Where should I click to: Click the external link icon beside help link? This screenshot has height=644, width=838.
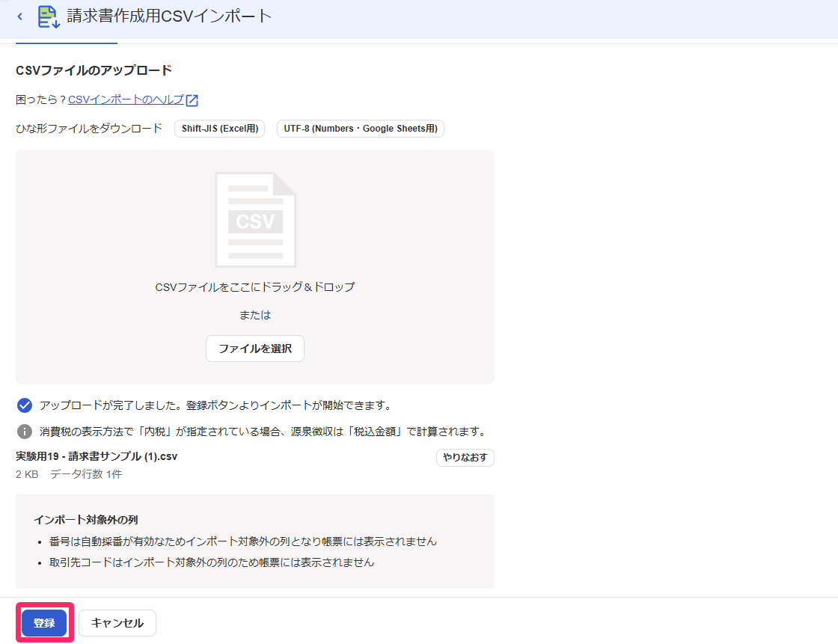(x=192, y=100)
